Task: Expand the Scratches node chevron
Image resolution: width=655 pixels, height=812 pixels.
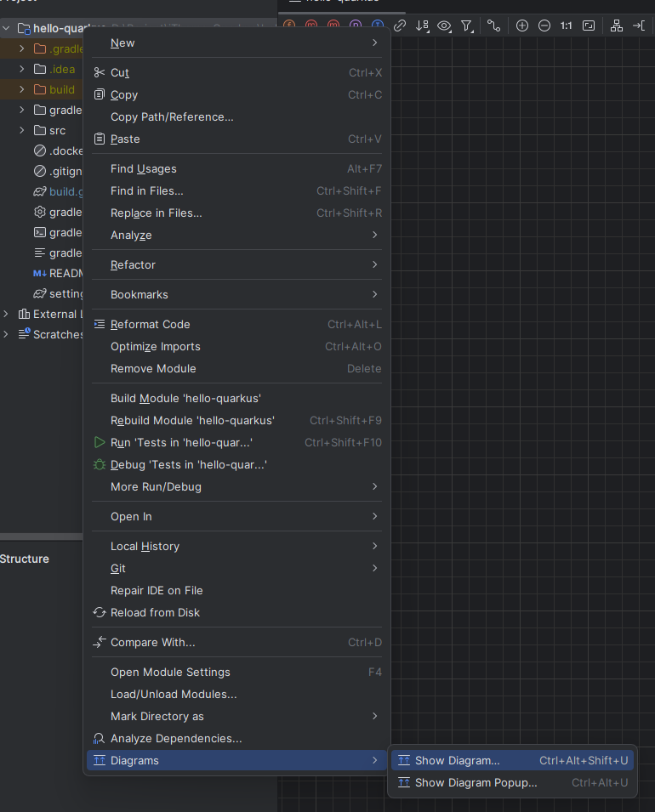Action: [x=6, y=334]
